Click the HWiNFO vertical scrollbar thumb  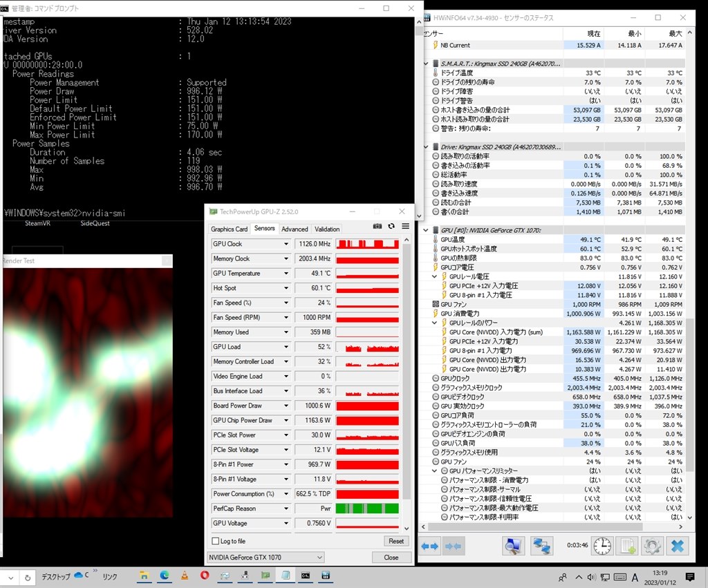(x=689, y=395)
